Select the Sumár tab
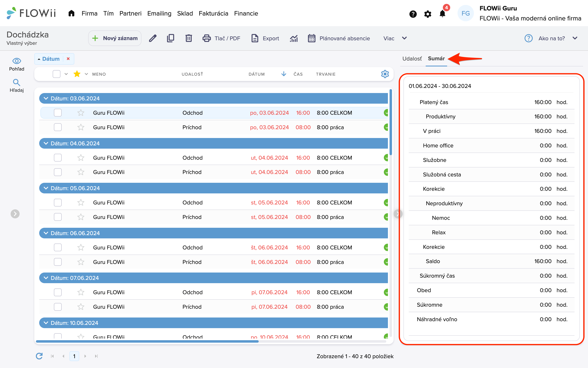The image size is (588, 368). click(x=436, y=59)
